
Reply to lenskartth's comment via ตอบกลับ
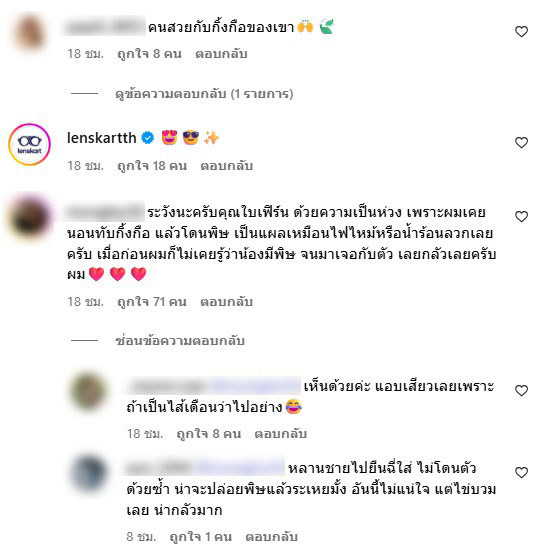227,166
